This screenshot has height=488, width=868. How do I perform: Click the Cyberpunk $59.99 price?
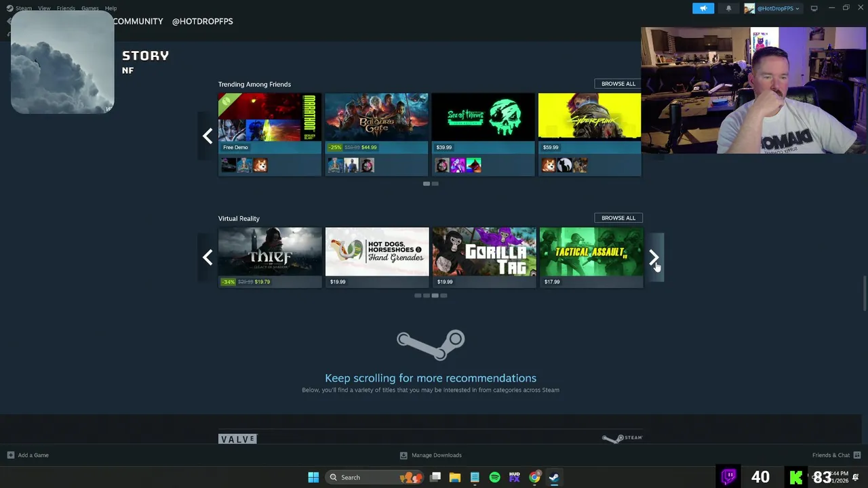pyautogui.click(x=551, y=147)
